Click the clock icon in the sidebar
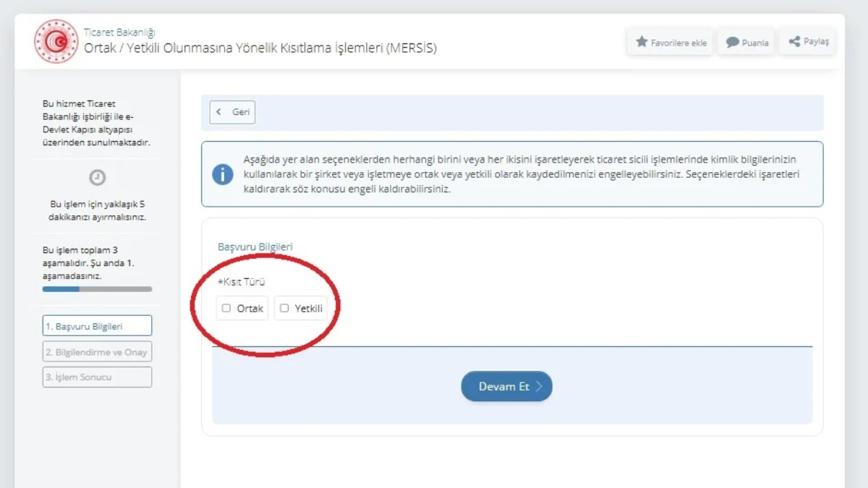Viewport: 868px width, 488px height. (97, 178)
